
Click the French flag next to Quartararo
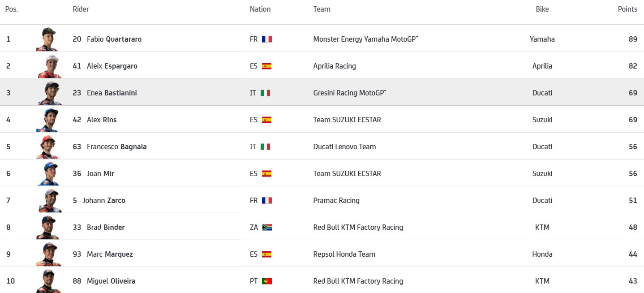pos(267,39)
